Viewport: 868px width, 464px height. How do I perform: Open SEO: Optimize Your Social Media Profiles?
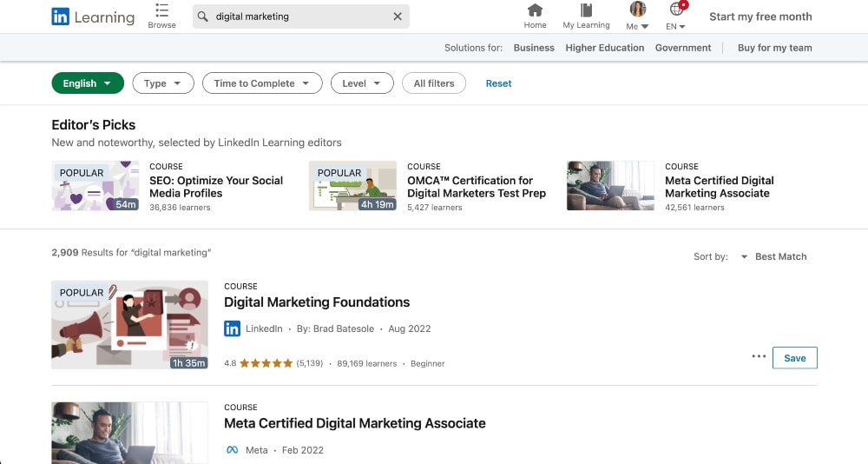click(x=216, y=187)
